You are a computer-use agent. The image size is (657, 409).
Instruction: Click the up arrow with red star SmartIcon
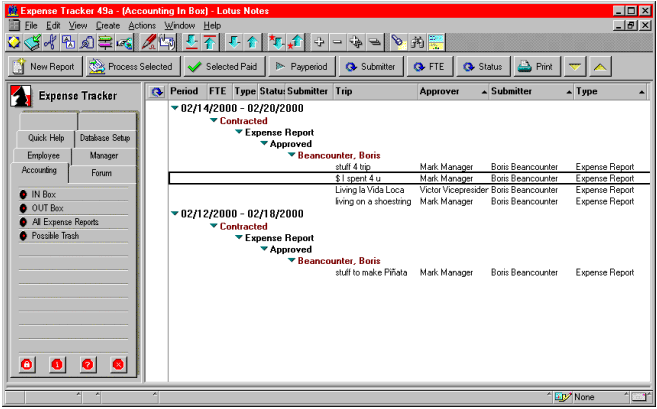[296, 42]
